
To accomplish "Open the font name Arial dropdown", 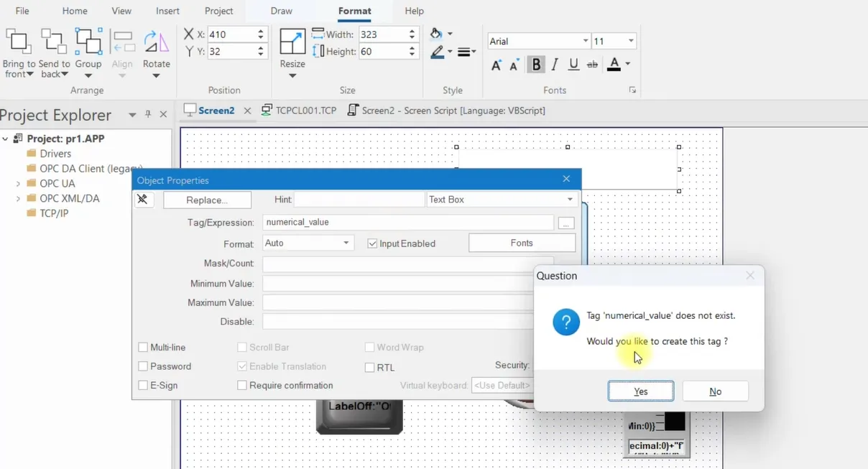I will [x=586, y=42].
